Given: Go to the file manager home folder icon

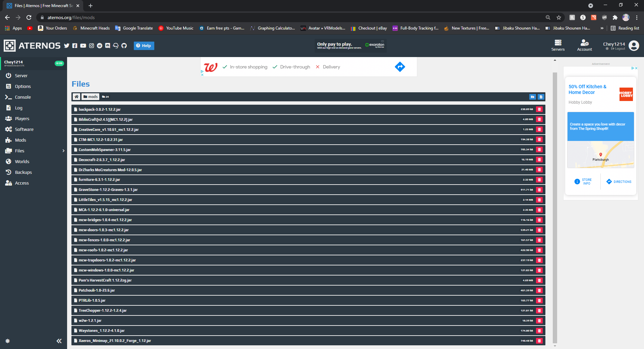Looking at the screenshot, I should click(x=76, y=97).
